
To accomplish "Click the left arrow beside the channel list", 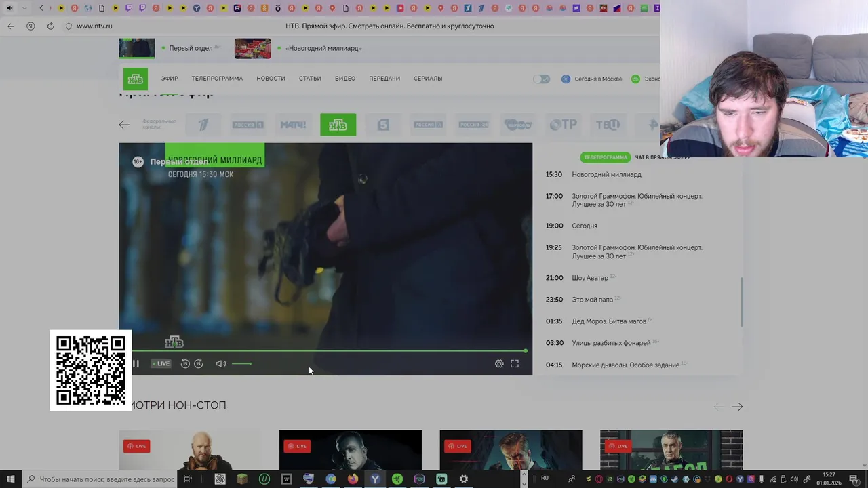I will click(124, 125).
